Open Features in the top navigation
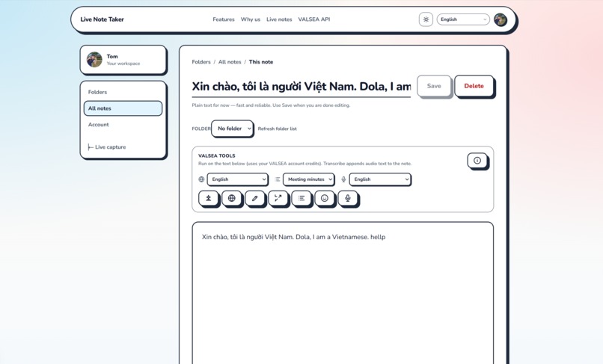Viewport: 603px width, 364px height. (224, 19)
